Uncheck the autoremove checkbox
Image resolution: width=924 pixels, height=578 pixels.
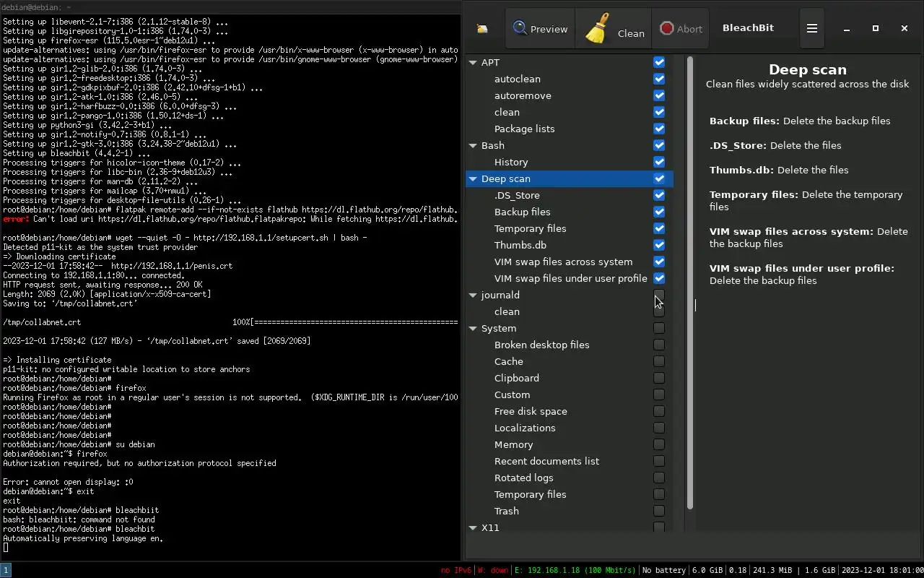(659, 95)
